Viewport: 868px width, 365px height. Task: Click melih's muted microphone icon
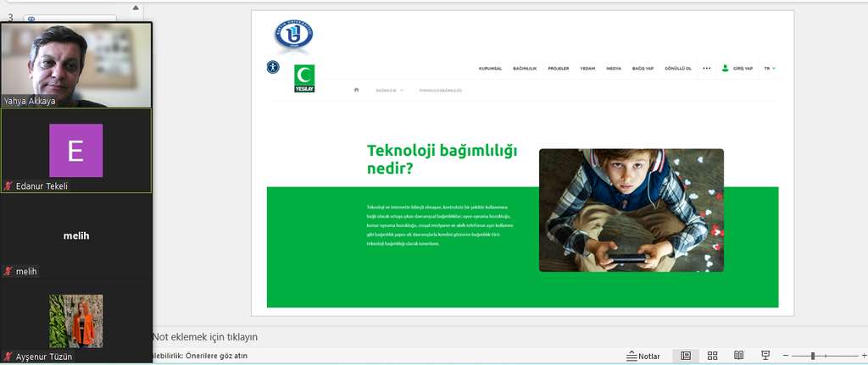click(8, 271)
